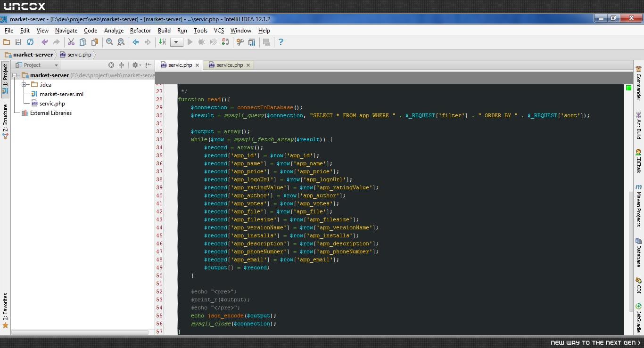Select the .idea folder tree item
This screenshot has width=644, height=348.
coord(41,85)
